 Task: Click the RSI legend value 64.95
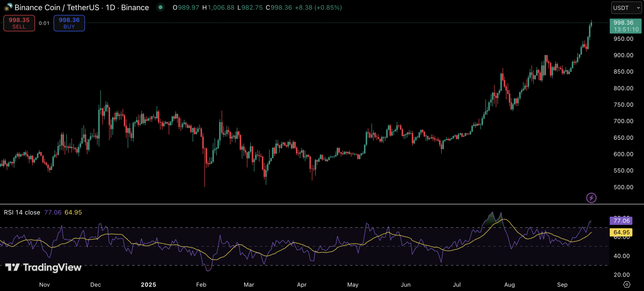coord(73,212)
